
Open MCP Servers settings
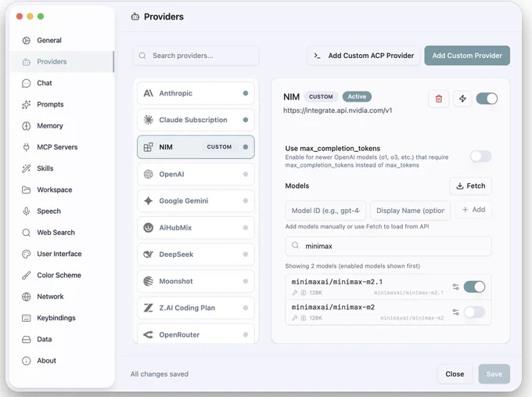[x=62, y=147]
